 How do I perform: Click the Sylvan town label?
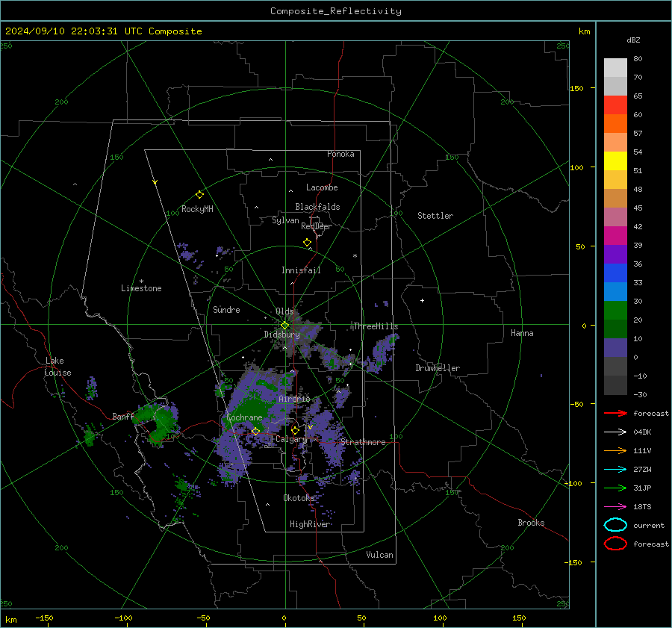point(285,220)
